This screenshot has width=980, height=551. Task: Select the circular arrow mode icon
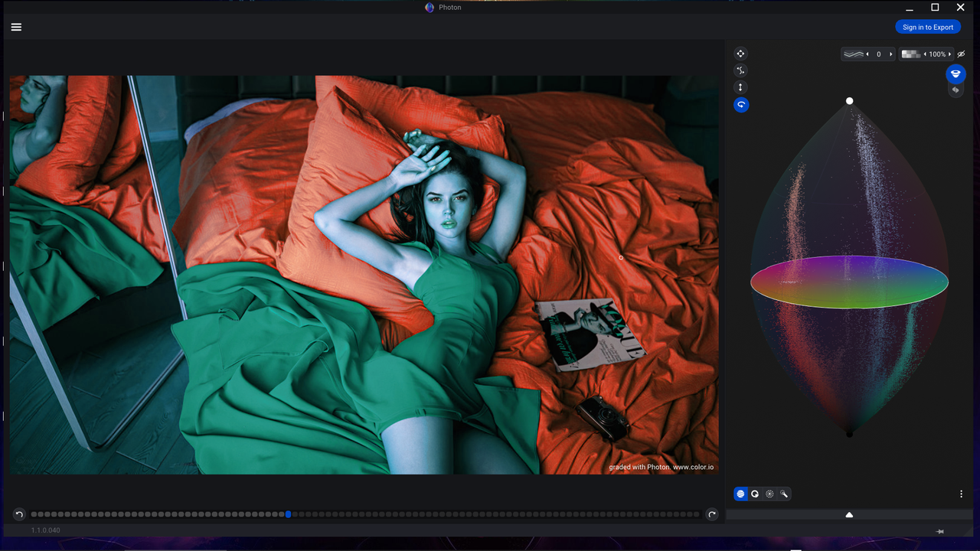[755, 494]
